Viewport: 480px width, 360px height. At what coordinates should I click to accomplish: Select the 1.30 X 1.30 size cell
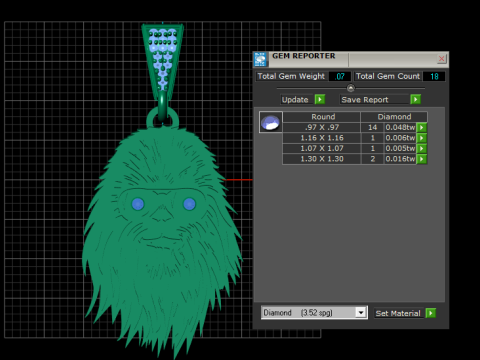click(x=322, y=159)
